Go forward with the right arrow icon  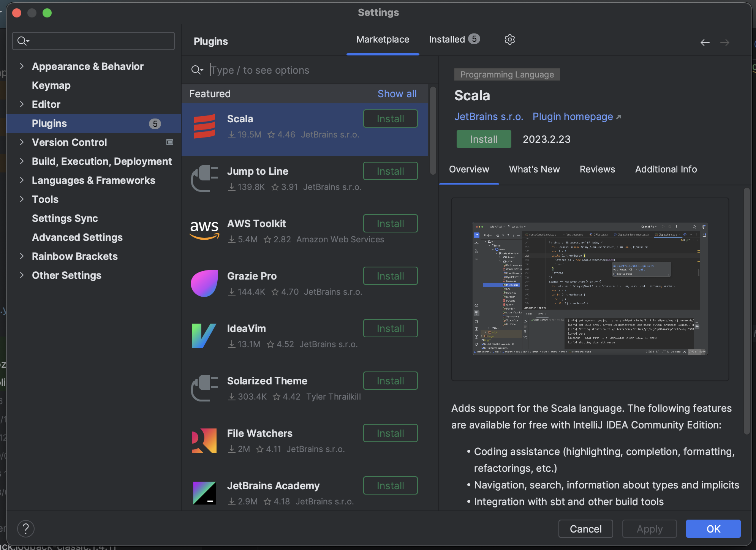point(725,43)
